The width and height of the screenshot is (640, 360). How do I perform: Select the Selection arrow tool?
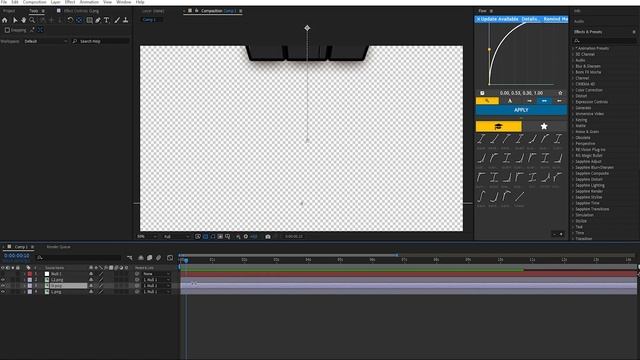[15, 20]
